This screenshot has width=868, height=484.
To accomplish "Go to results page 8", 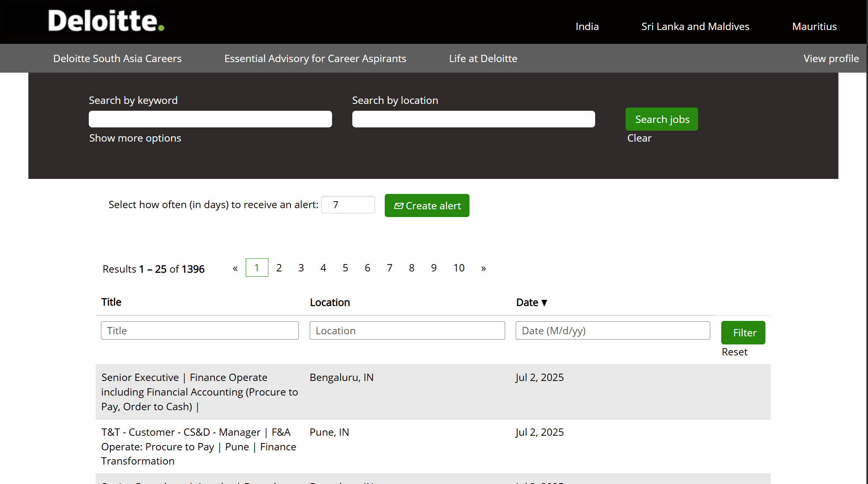I will click(x=411, y=268).
